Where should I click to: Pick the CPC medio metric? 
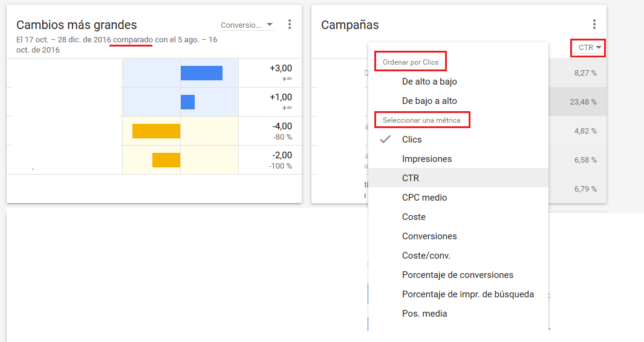[424, 198]
